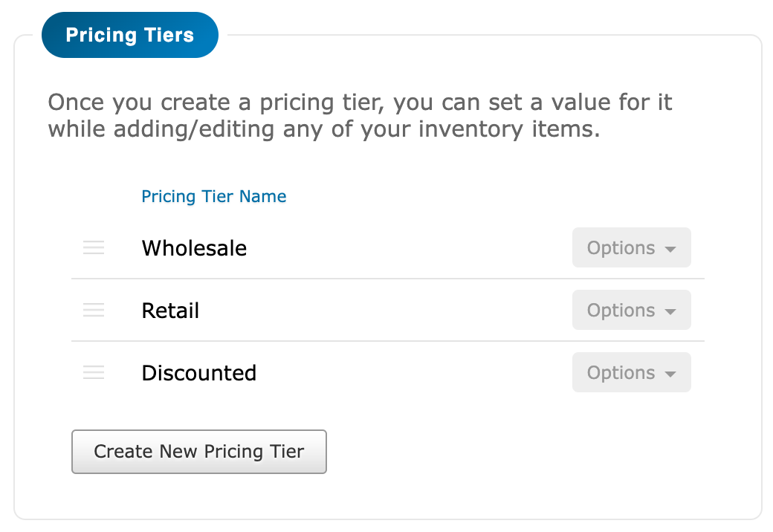The height and width of the screenshot is (532, 773).
Task: Click the separator line under the Retail row
Action: tap(387, 342)
